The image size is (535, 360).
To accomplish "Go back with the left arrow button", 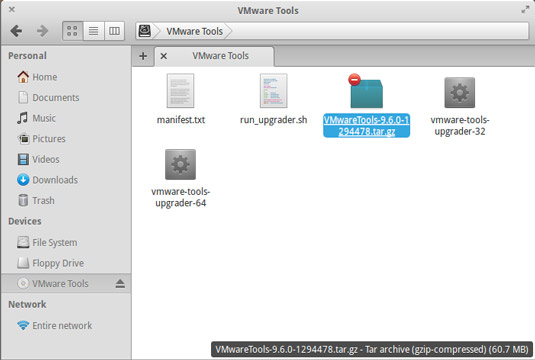I will click(16, 31).
